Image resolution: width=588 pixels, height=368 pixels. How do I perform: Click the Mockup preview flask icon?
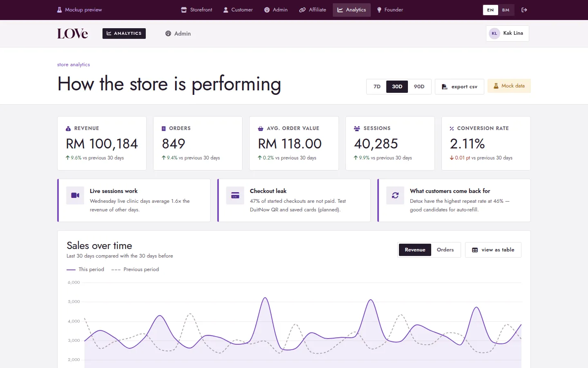pos(60,10)
